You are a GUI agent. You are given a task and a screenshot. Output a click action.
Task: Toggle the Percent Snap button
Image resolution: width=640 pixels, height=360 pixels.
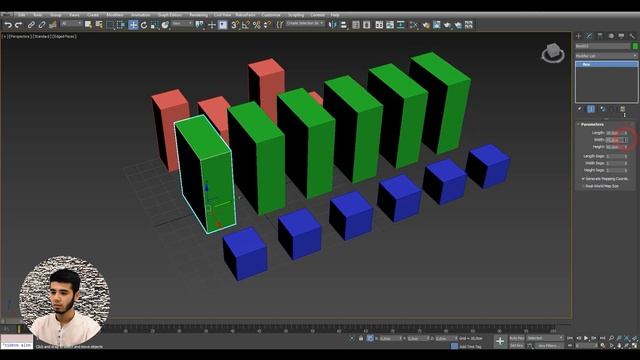[256, 25]
